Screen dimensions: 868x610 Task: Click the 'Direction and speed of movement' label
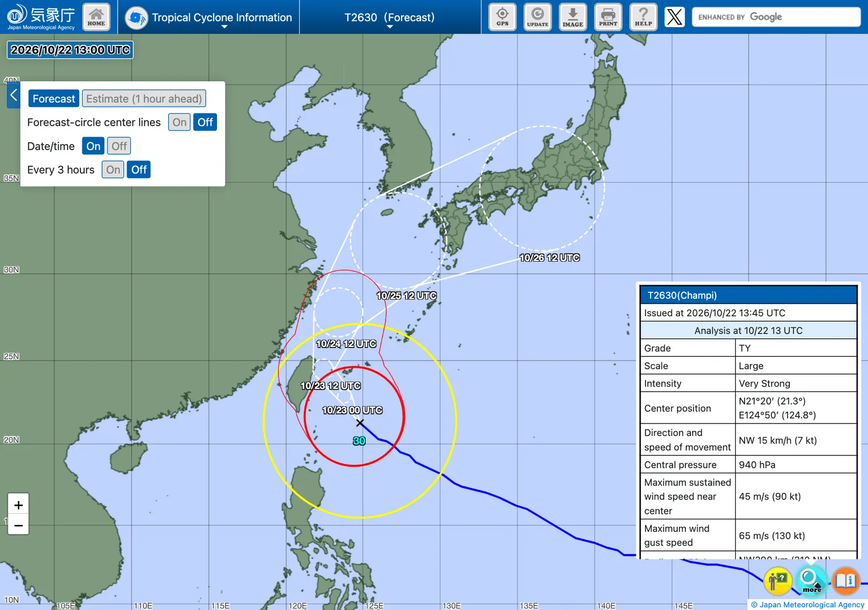pos(687,440)
